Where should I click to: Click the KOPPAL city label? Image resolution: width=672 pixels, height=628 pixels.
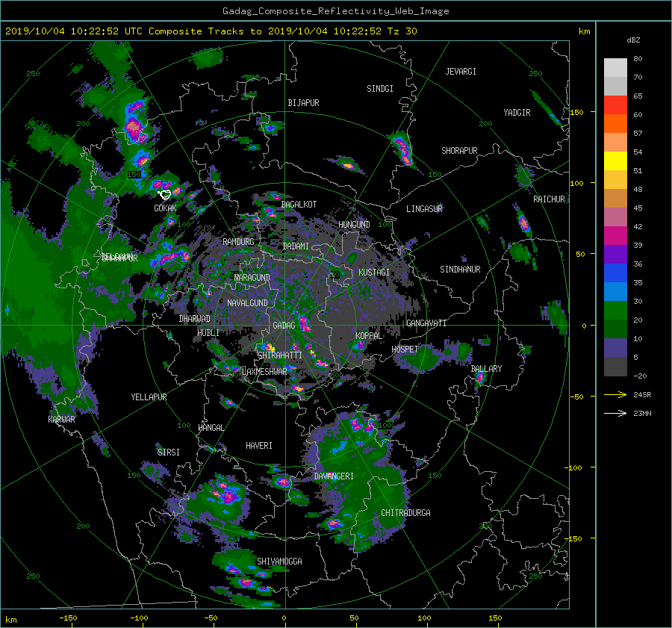[x=369, y=336]
